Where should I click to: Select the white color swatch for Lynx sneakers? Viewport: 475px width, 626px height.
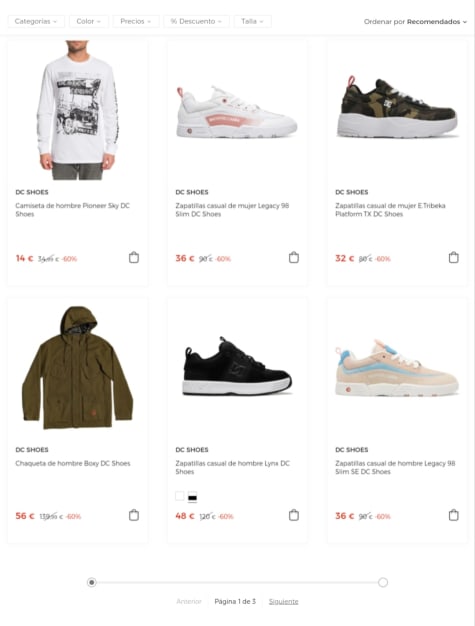coord(180,496)
